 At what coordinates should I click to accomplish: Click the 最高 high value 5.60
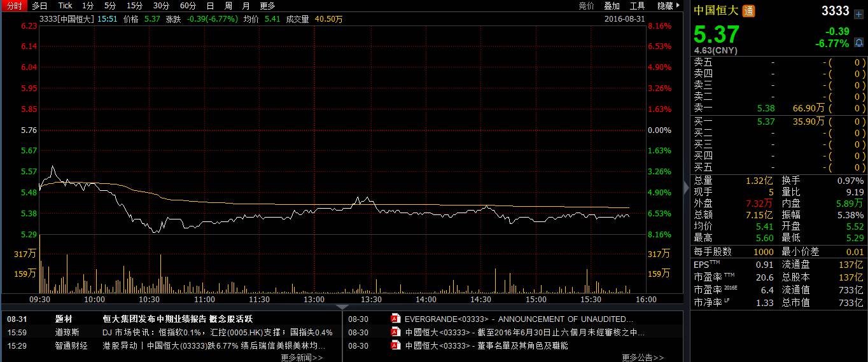pos(765,238)
